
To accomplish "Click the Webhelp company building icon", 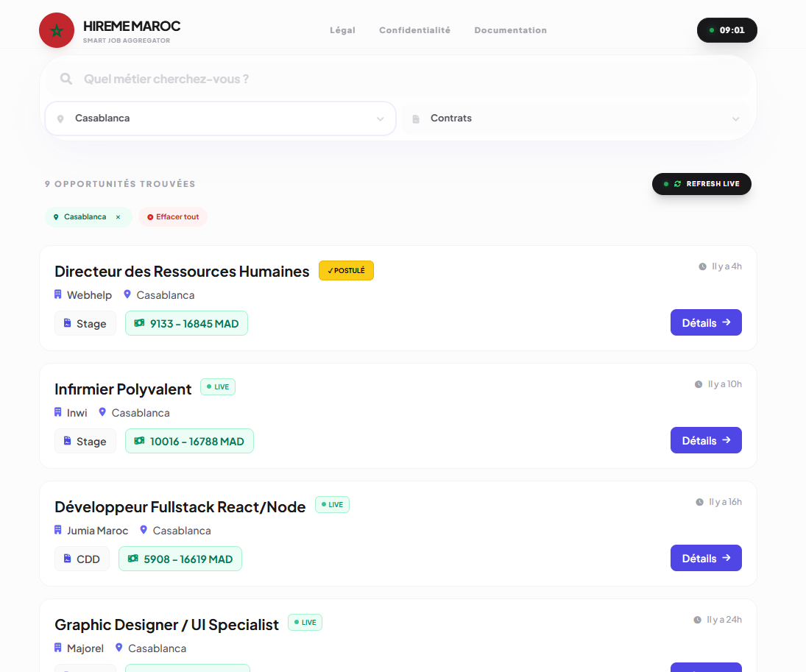I will coord(57,294).
